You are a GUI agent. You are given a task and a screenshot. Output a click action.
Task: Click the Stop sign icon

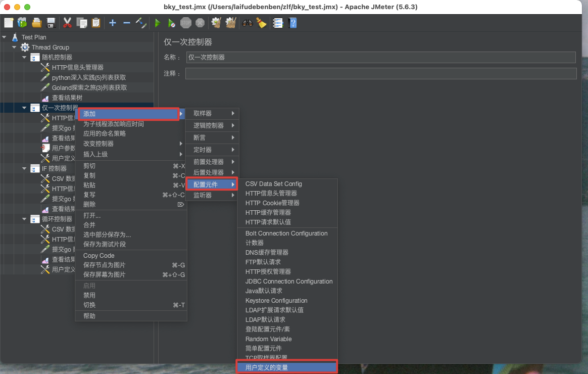pyautogui.click(x=185, y=23)
